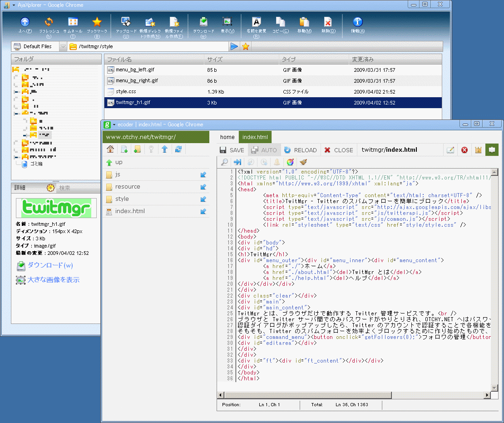Click the color wheel icon in editor toolbar

(290, 162)
